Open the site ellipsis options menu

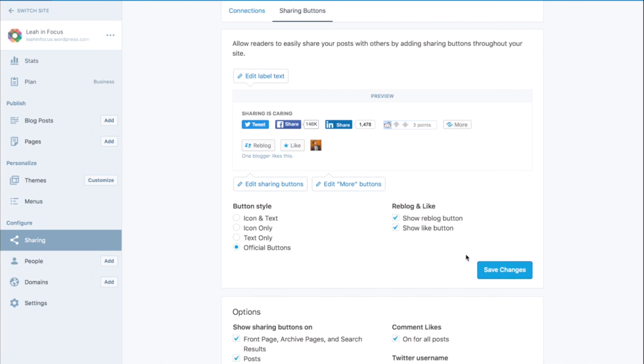(x=110, y=35)
